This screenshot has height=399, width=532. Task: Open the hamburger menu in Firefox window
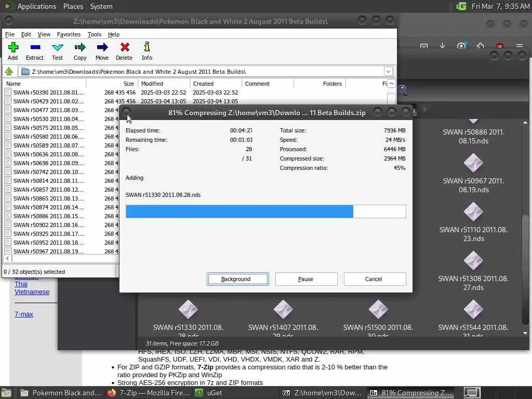pyautogui.click(x=520, y=46)
